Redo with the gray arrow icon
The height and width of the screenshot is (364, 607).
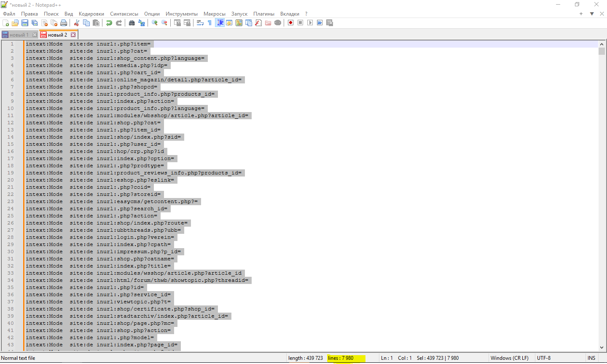pyautogui.click(x=119, y=23)
